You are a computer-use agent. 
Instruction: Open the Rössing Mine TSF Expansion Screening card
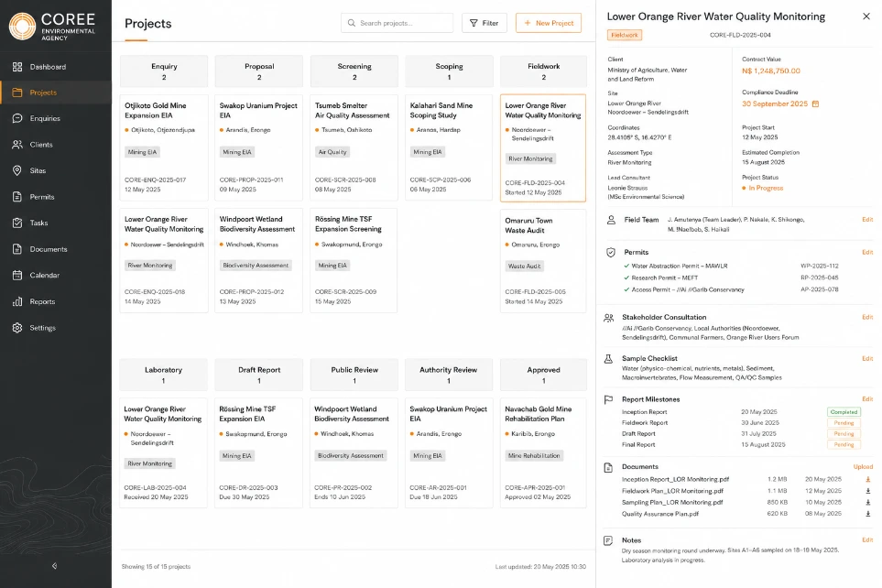point(354,260)
